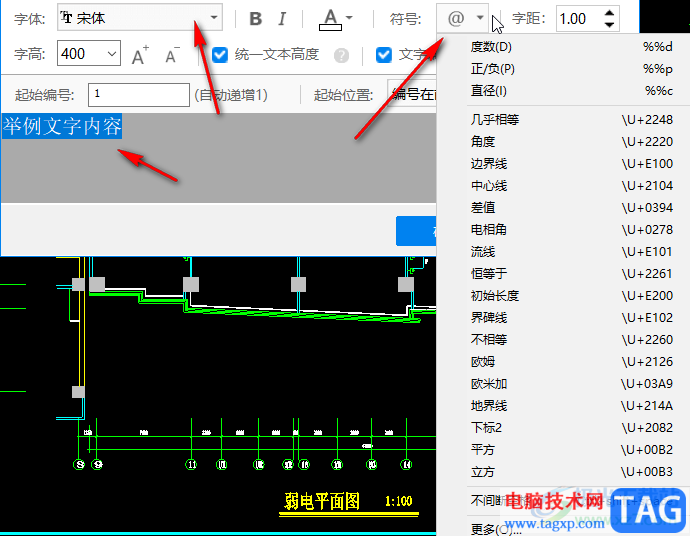Insert 立方 symbol
690x536 pixels.
571,472
